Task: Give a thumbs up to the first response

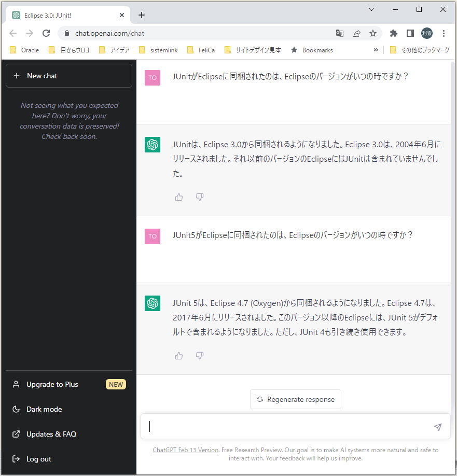Action: pos(178,197)
